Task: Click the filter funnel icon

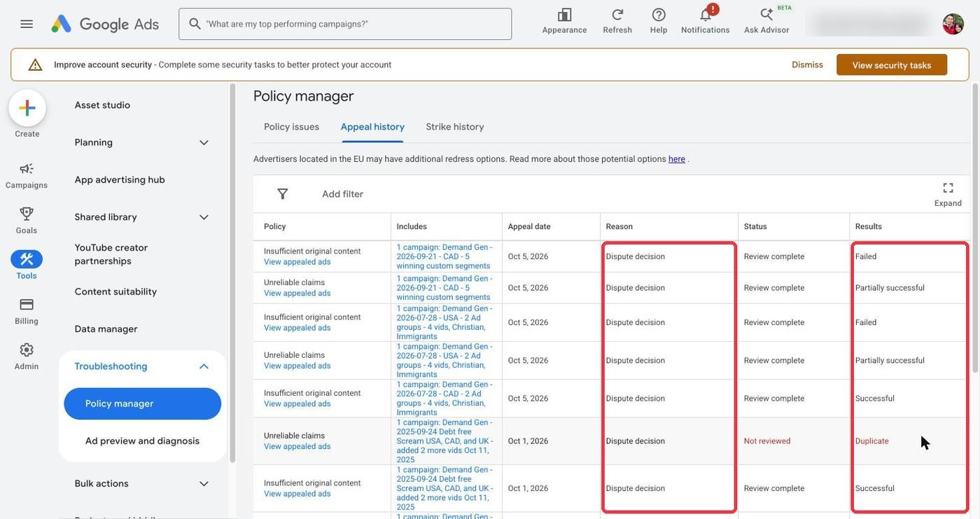Action: pyautogui.click(x=283, y=194)
